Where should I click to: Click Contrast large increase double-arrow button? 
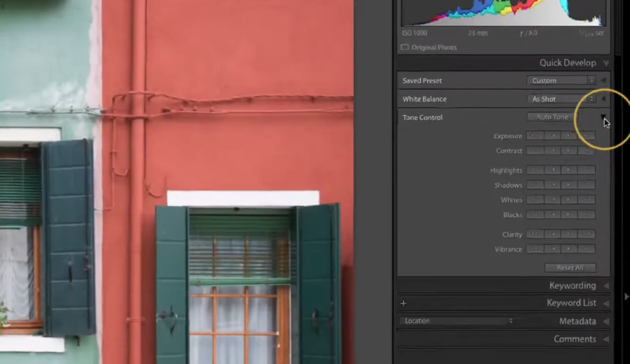(x=586, y=151)
